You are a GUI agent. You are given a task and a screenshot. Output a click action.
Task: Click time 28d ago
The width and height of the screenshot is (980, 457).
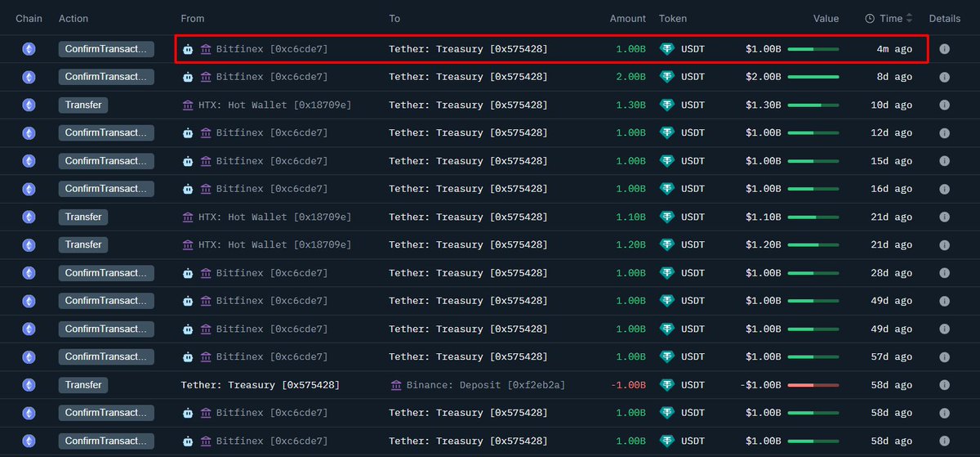[x=892, y=273]
